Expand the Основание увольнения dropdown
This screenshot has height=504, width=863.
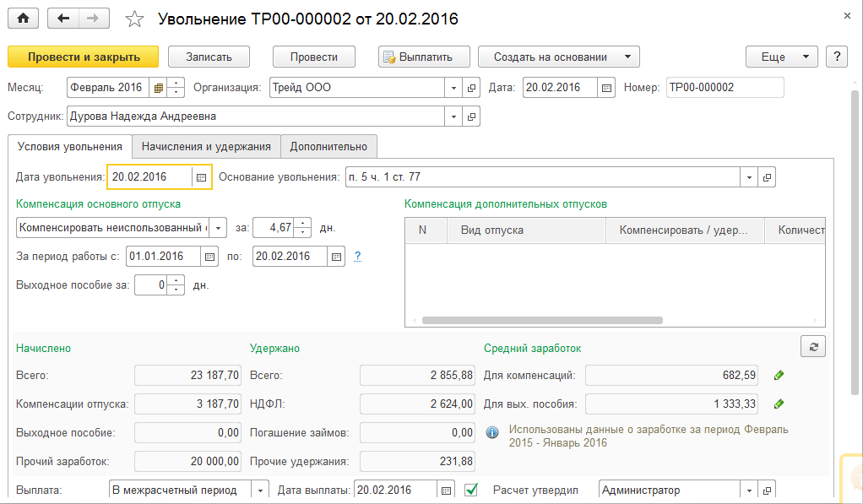(749, 177)
